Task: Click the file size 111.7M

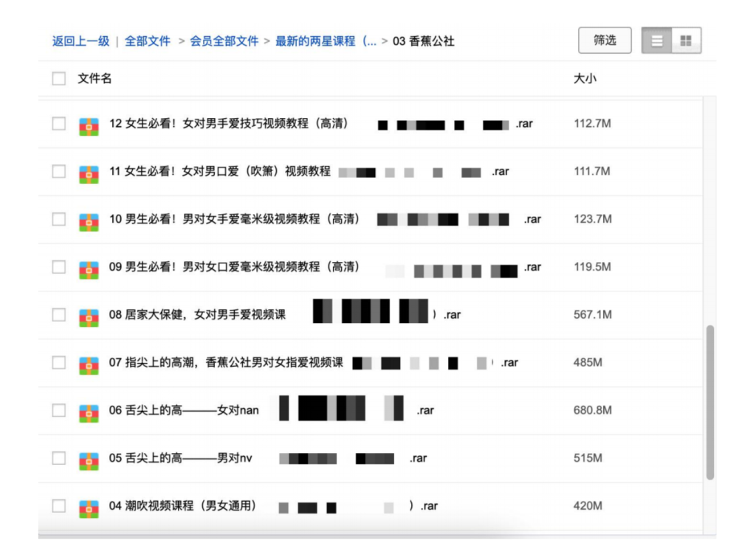Action: pos(591,172)
